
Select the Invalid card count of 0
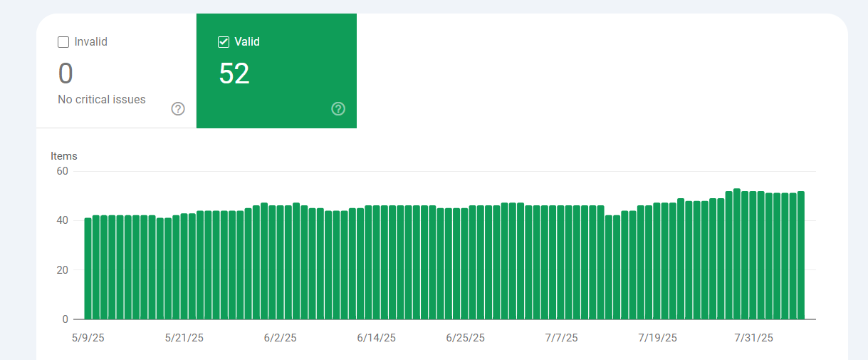coord(66,73)
